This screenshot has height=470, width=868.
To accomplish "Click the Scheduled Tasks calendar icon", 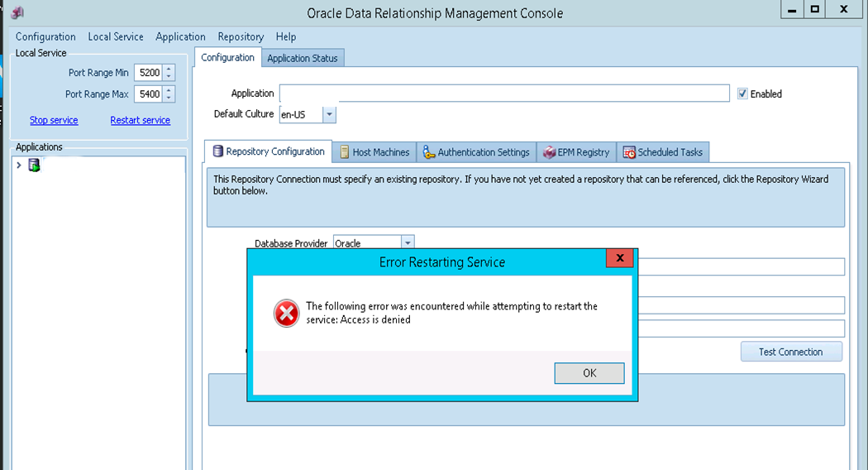I will point(629,152).
